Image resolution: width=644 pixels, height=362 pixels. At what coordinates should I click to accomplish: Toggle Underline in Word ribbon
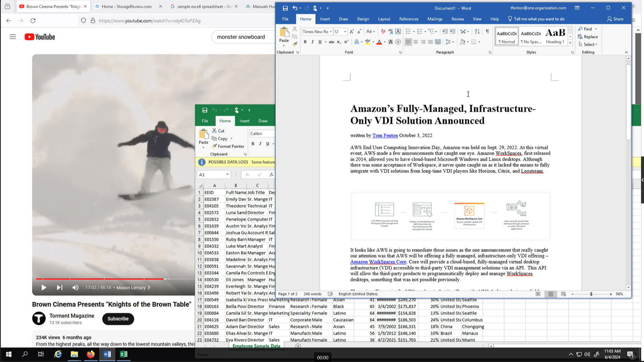click(320, 42)
